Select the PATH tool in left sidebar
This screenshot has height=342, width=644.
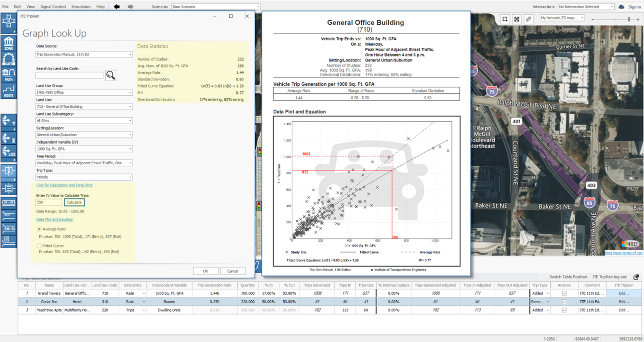(9, 75)
